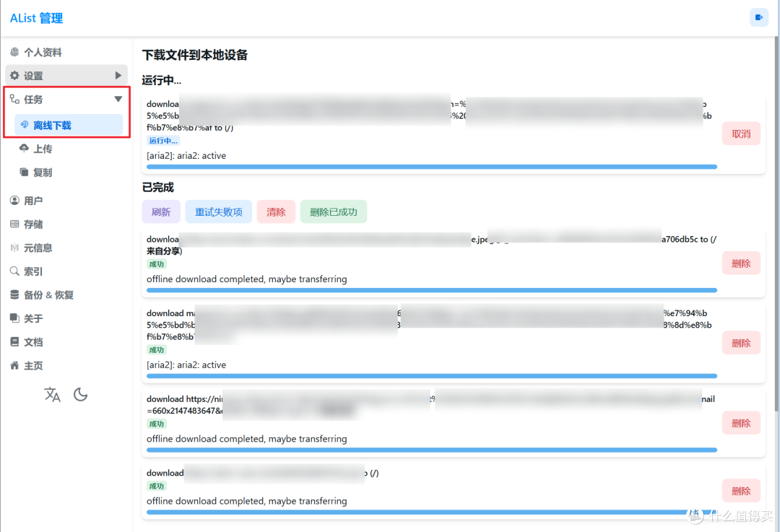This screenshot has height=532, width=780.
Task: Open the 备份 & 恢复 backup icon
Action: [14, 295]
